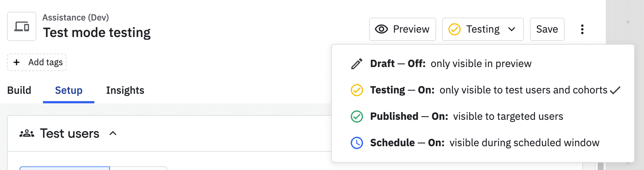Click the pencil Draft icon
The width and height of the screenshot is (644, 170).
[x=357, y=64]
